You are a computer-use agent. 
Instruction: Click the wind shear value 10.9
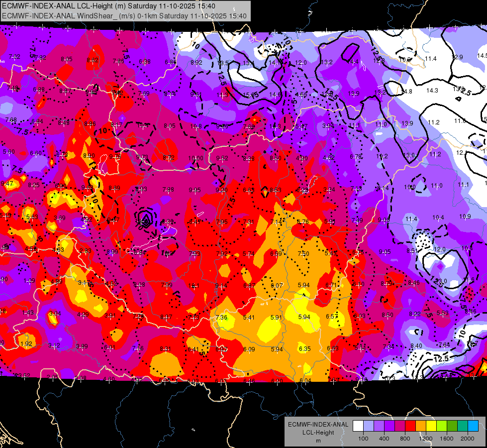[x=465, y=217]
